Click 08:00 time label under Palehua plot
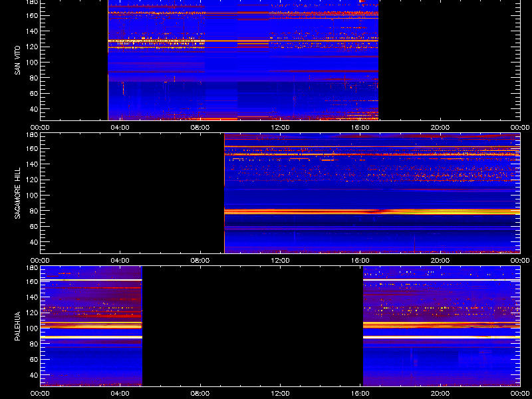The height and width of the screenshot is (399, 532). 200,394
